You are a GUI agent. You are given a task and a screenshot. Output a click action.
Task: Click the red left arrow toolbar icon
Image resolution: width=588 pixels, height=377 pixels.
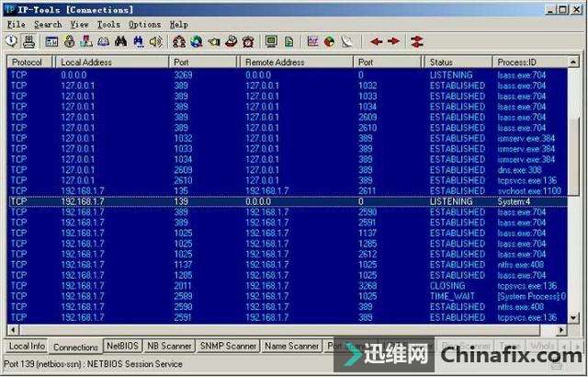click(377, 41)
